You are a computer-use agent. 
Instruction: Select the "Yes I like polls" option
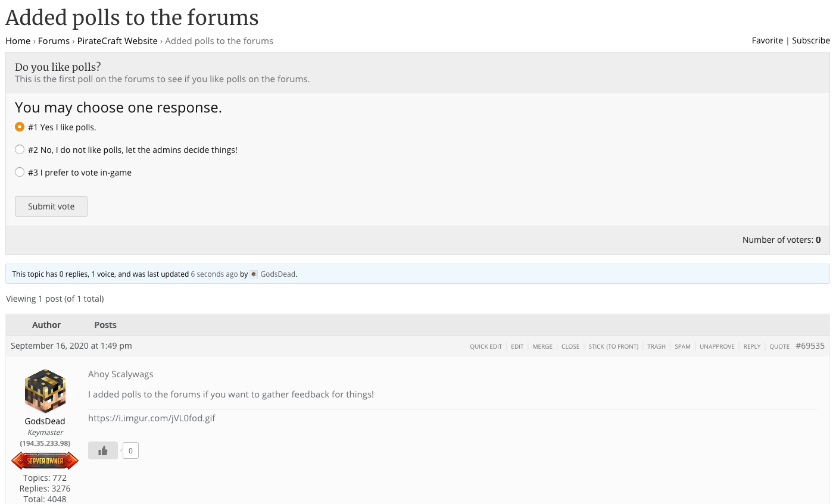pyautogui.click(x=20, y=127)
